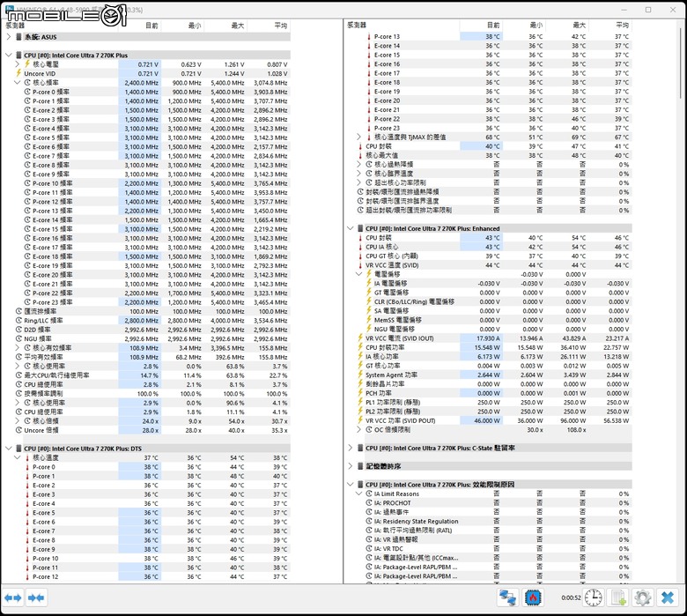The width and height of the screenshot is (687, 616).
Task: Click the clock icon beside D2D 頻率
Action: coord(18,330)
